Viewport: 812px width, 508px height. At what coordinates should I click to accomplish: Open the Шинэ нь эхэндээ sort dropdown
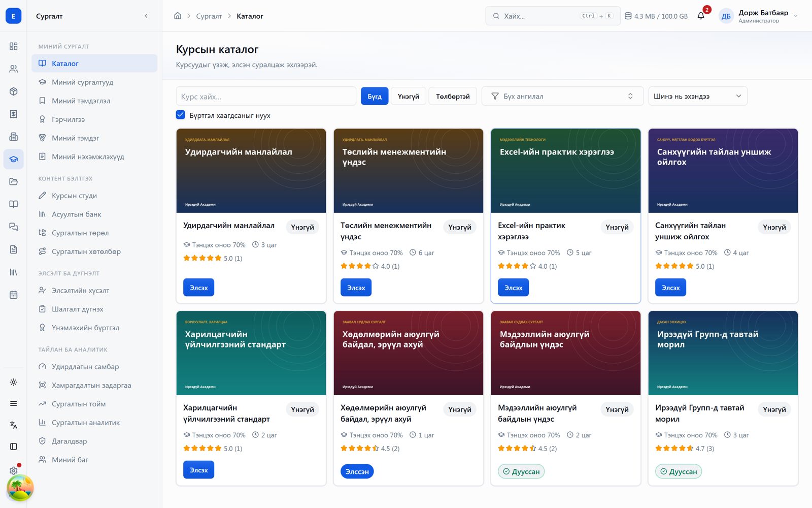click(698, 96)
